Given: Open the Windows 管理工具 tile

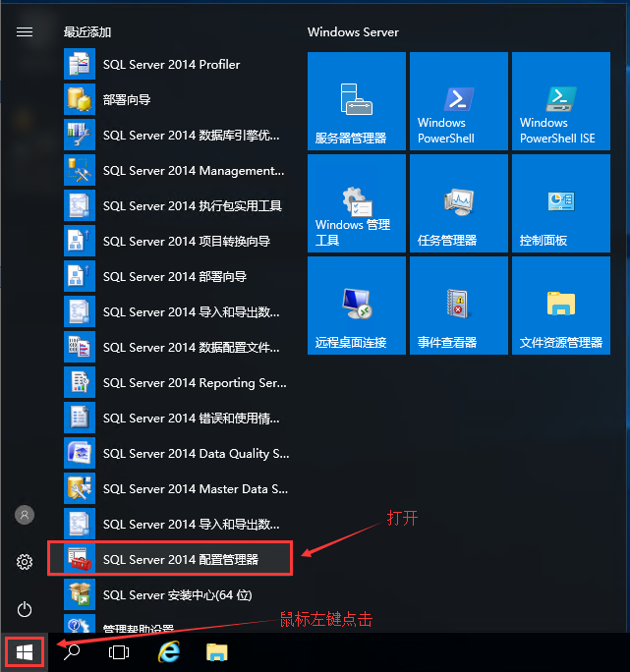Looking at the screenshot, I should pos(357,203).
